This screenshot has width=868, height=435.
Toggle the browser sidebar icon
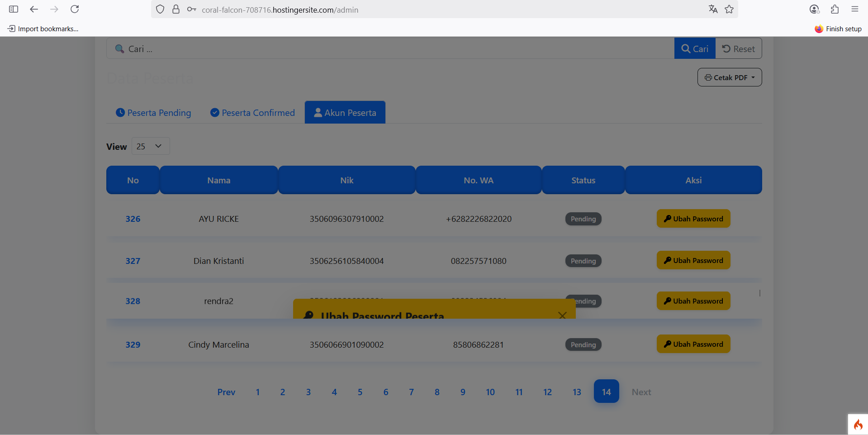[x=14, y=9]
